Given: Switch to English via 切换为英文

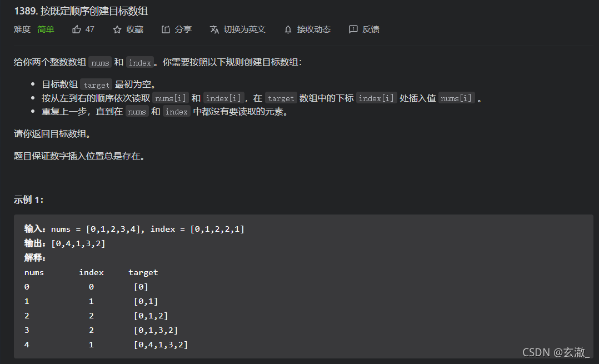Looking at the screenshot, I should point(244,29).
